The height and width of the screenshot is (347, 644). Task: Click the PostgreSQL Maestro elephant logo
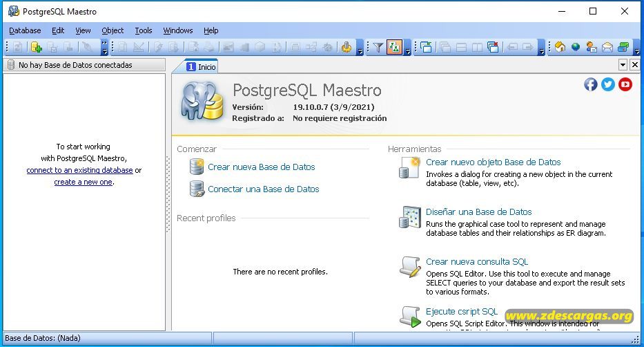(x=202, y=101)
